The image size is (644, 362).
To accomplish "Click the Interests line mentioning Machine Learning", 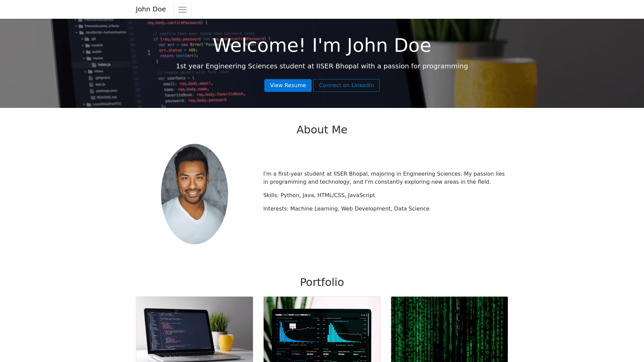I will point(346,209).
